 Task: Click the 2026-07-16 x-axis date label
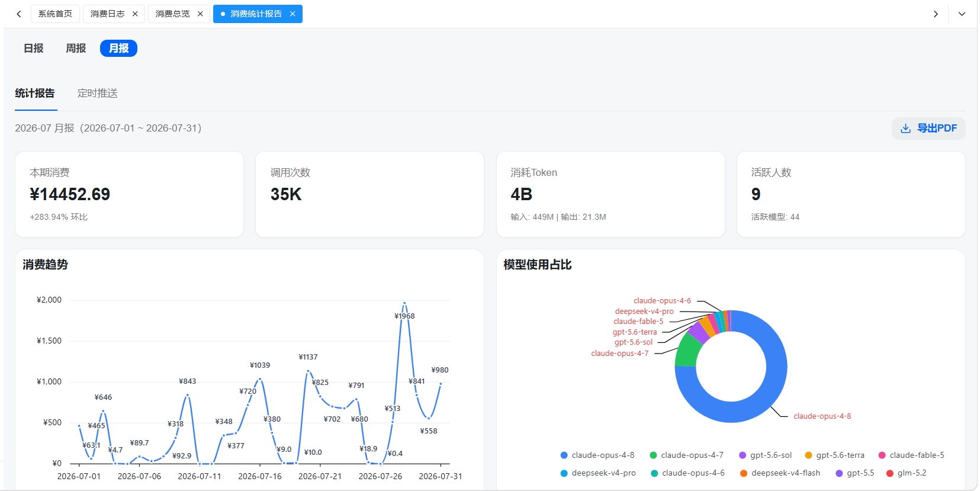coord(260,476)
